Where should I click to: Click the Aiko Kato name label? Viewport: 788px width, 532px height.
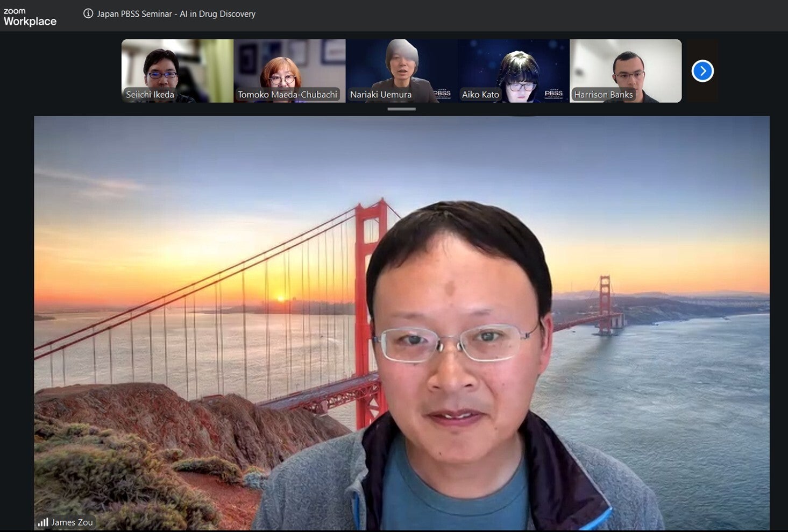click(x=480, y=95)
